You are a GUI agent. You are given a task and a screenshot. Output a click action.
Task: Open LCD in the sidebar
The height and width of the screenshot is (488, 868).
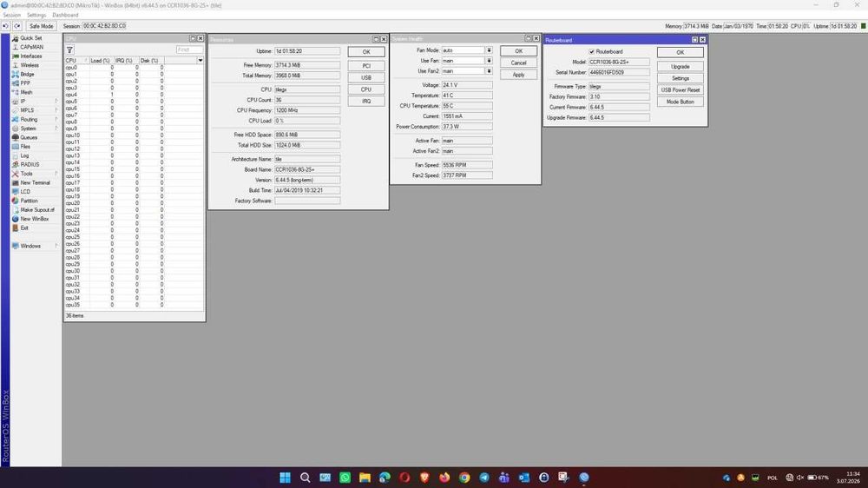point(25,192)
